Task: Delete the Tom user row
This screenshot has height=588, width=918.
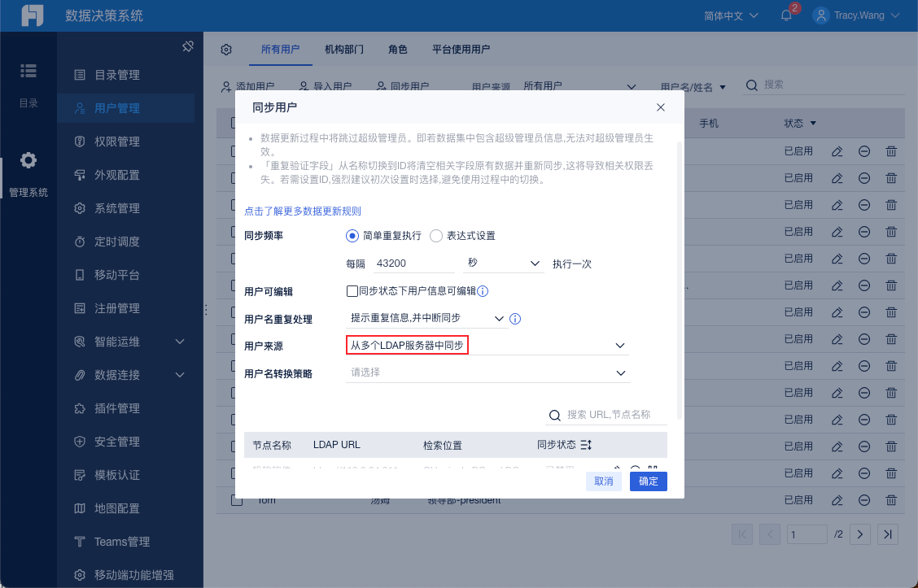Action: coord(891,500)
